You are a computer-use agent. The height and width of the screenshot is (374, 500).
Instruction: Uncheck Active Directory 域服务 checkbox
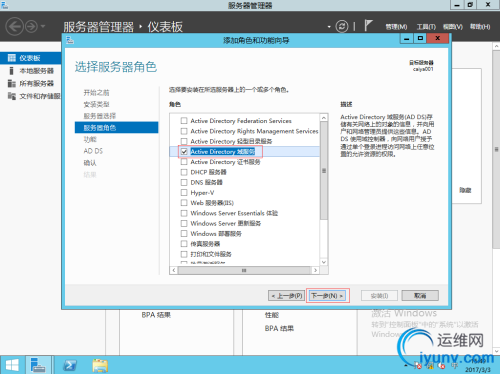tap(184, 152)
